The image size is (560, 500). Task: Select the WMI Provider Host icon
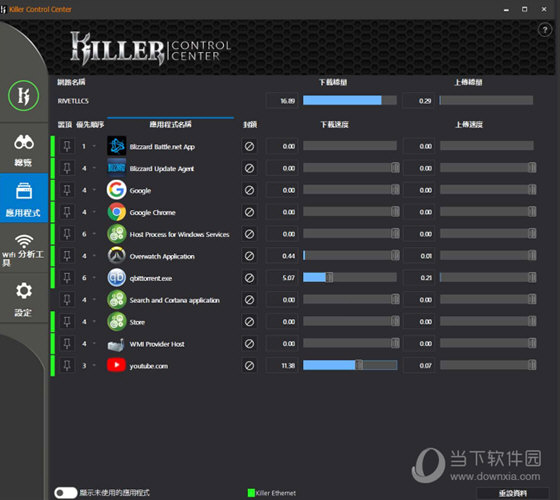tap(116, 344)
